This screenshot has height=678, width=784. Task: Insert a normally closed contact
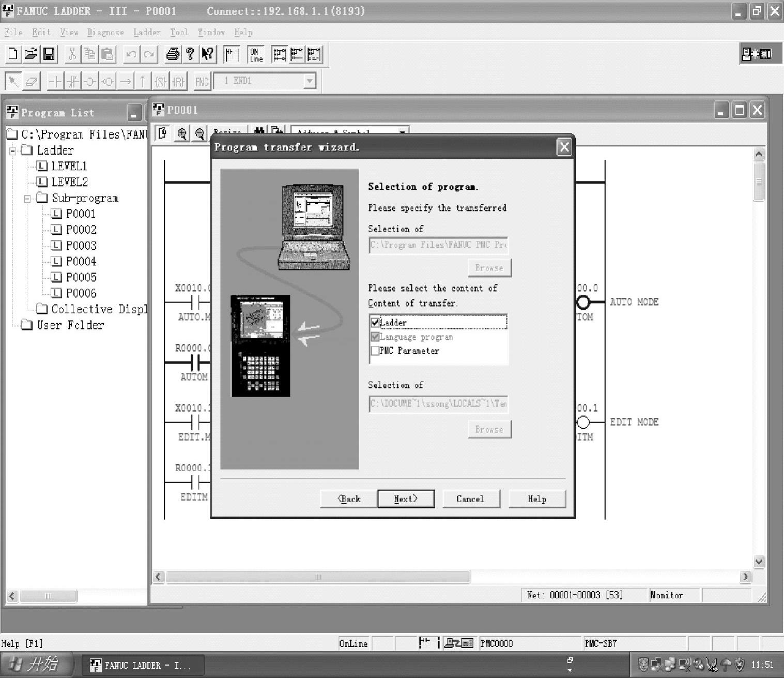(73, 81)
